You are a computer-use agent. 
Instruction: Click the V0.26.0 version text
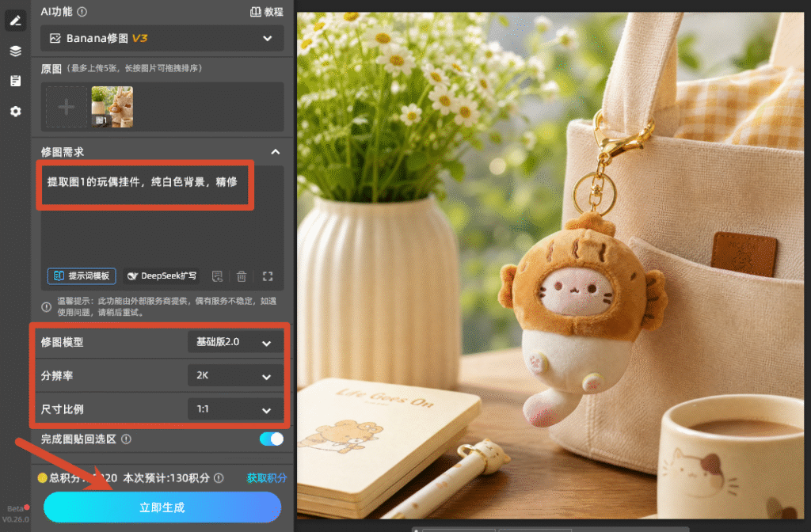click(x=16, y=519)
